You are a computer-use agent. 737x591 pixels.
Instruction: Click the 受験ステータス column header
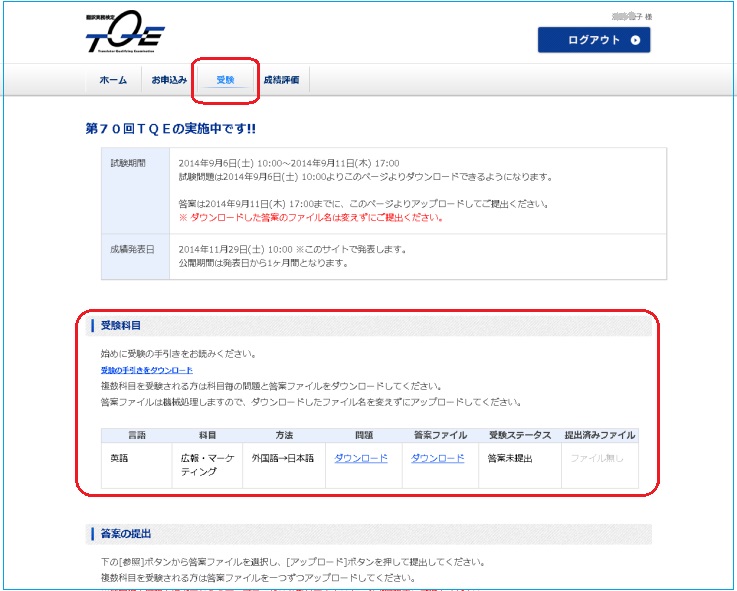tap(520, 435)
